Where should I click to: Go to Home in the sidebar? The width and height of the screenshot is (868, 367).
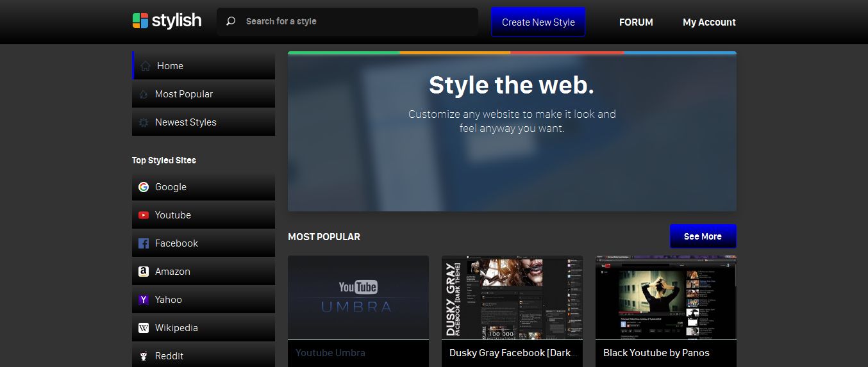pos(203,65)
